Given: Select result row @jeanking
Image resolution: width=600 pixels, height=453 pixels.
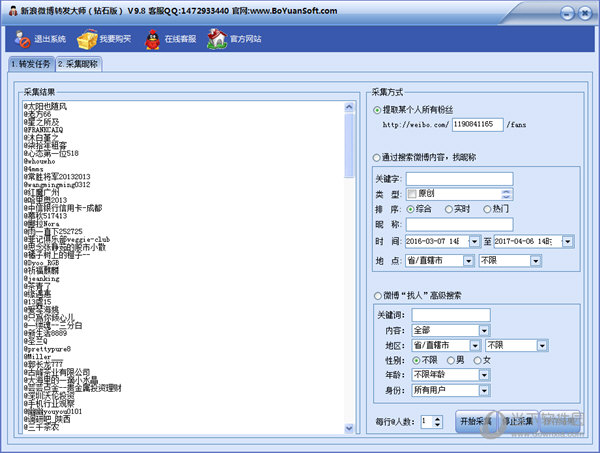Looking at the screenshot, I should (41, 279).
